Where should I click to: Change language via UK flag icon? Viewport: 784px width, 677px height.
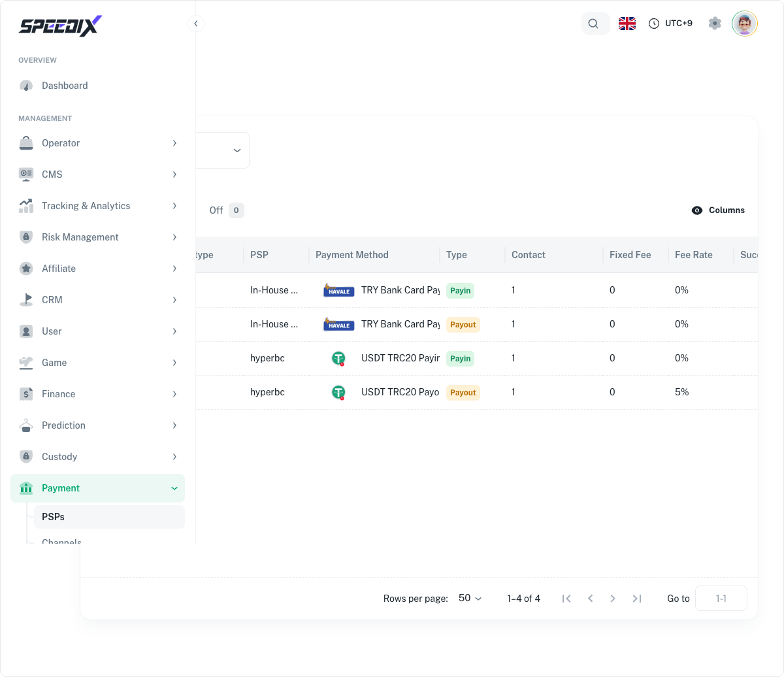pos(627,24)
